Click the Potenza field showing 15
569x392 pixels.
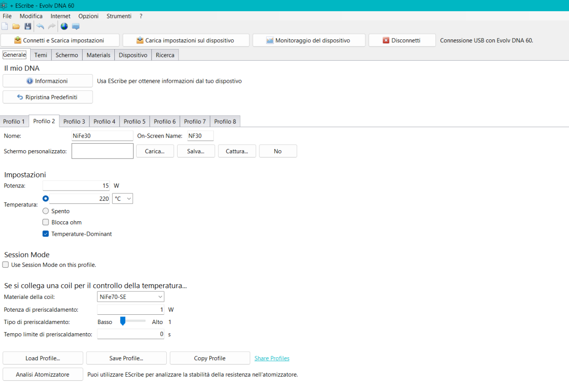[x=76, y=186]
